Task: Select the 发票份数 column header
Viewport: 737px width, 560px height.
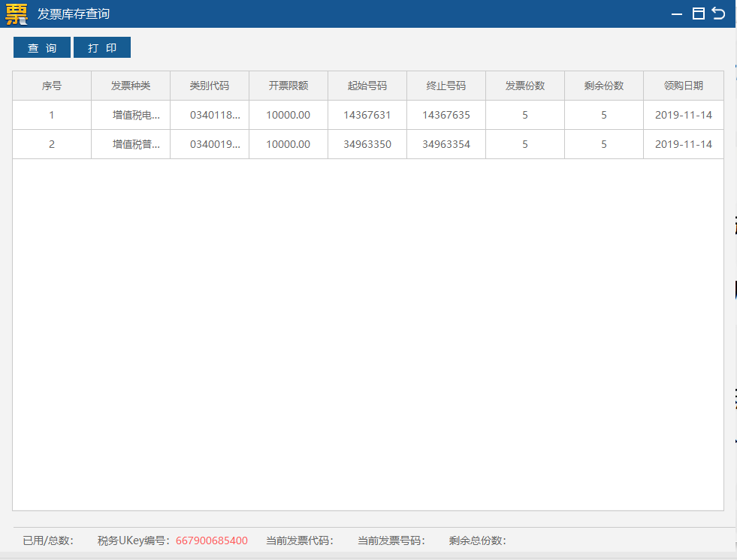Action: (x=525, y=86)
